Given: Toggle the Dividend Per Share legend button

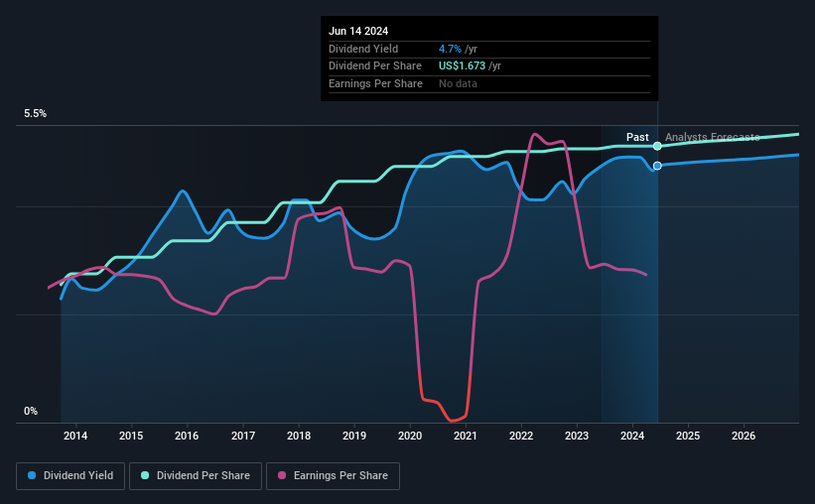Looking at the screenshot, I should pos(196,476).
